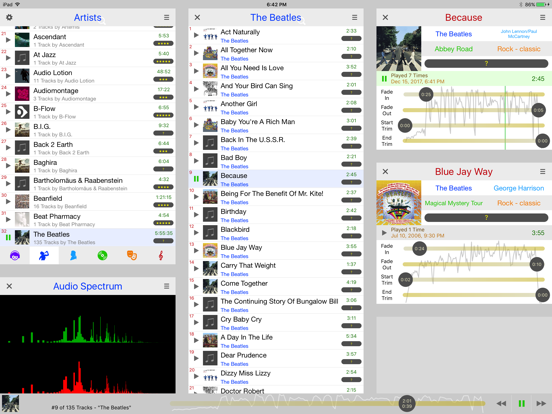Pause The Beatles row in Artists list
This screenshot has height=414, width=552.
(8, 237)
